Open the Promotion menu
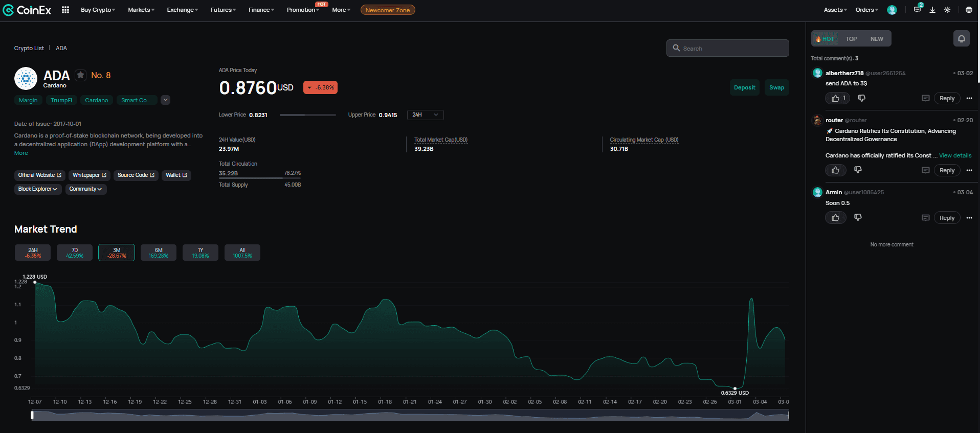980x433 pixels. [303, 10]
